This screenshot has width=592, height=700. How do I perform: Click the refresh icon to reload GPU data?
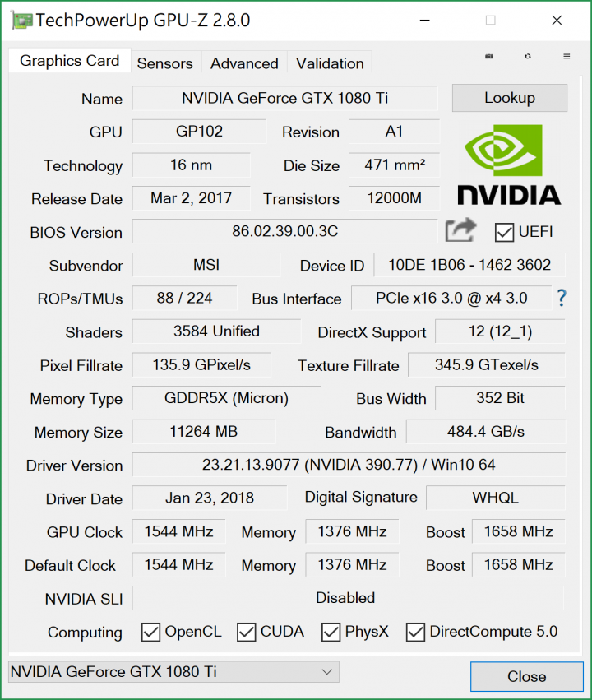coord(527,56)
